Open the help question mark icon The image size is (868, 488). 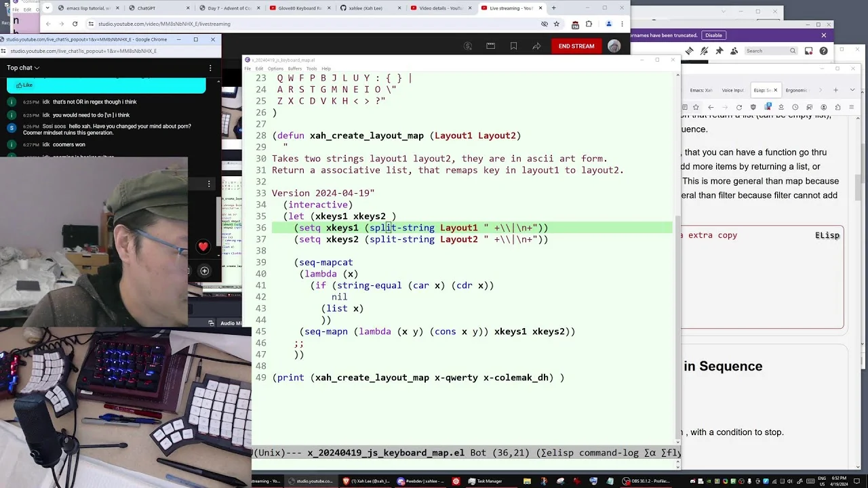point(823,51)
